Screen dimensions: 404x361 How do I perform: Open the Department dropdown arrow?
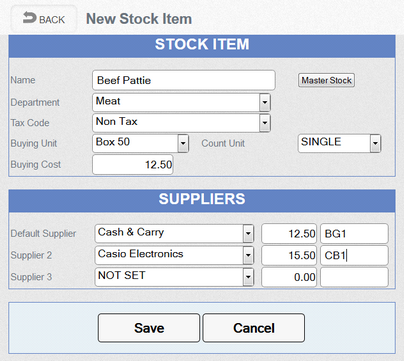click(x=265, y=102)
